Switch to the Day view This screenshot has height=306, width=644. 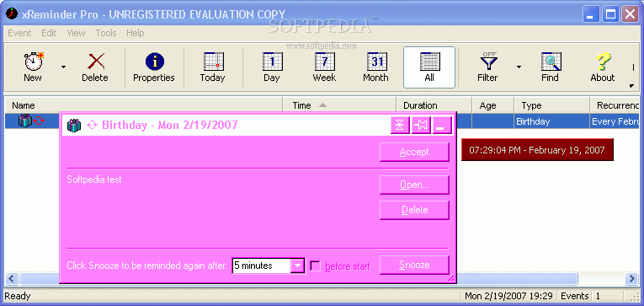tap(271, 67)
